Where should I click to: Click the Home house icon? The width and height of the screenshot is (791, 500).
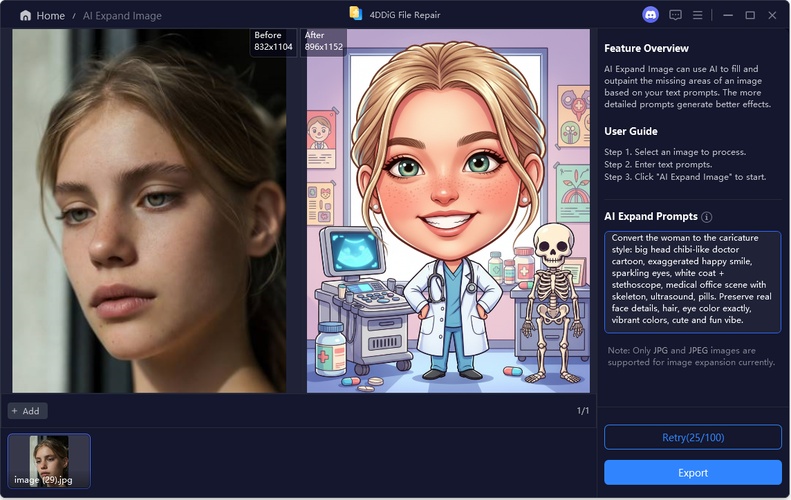(25, 16)
